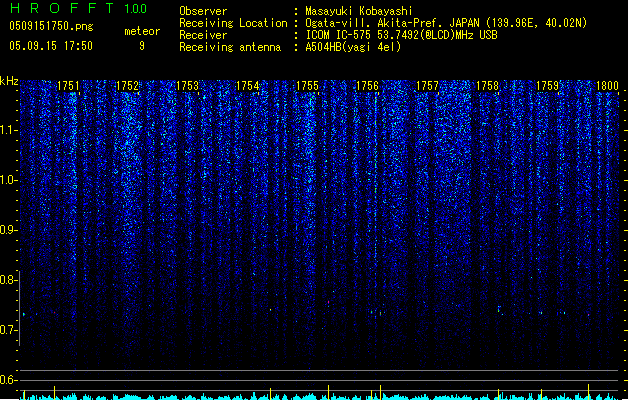
Task: Click the Receiver label
Action: (x=203, y=35)
